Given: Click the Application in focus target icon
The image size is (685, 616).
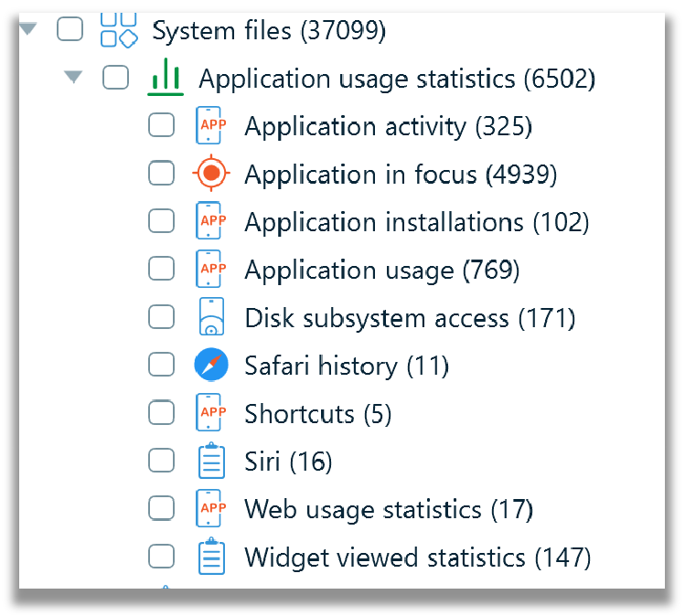Looking at the screenshot, I should 211,173.
